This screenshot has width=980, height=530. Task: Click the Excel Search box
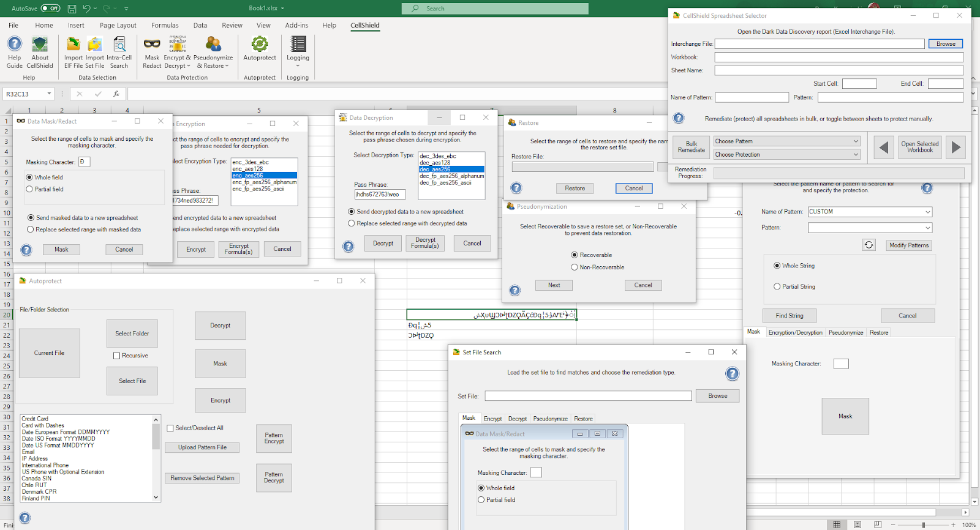[495, 9]
